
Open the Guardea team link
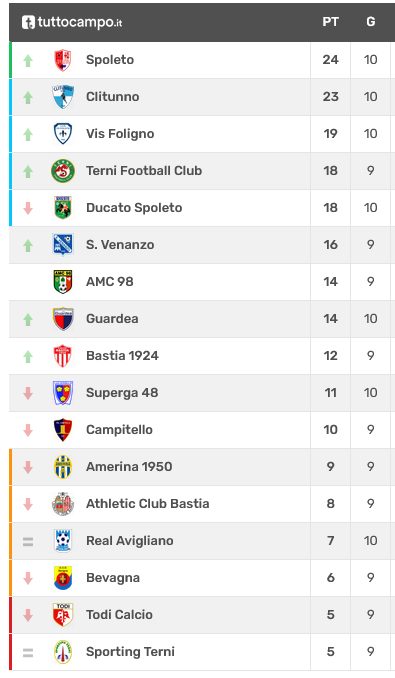click(112, 319)
